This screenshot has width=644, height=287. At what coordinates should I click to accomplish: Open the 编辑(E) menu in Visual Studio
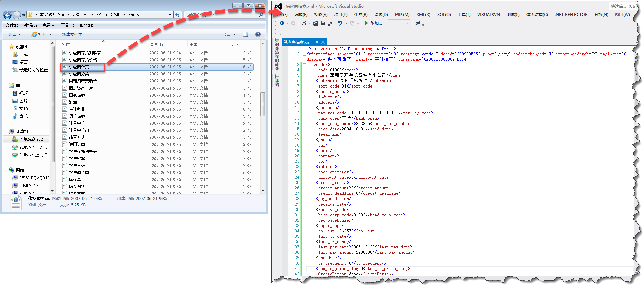(x=301, y=15)
